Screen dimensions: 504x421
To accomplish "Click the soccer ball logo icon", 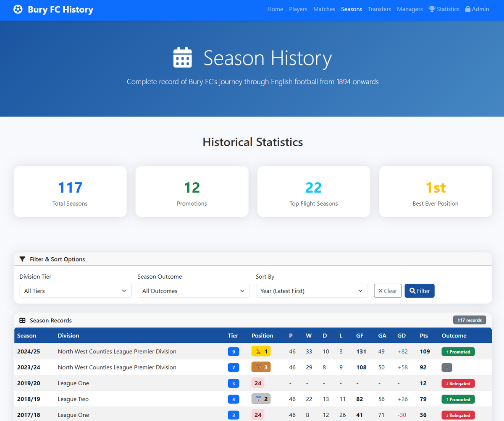I will [x=18, y=9].
